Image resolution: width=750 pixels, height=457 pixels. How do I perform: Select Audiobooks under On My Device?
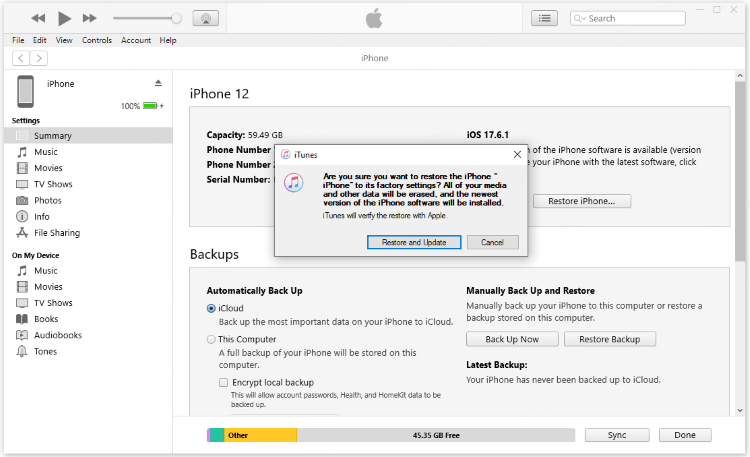[57, 335]
